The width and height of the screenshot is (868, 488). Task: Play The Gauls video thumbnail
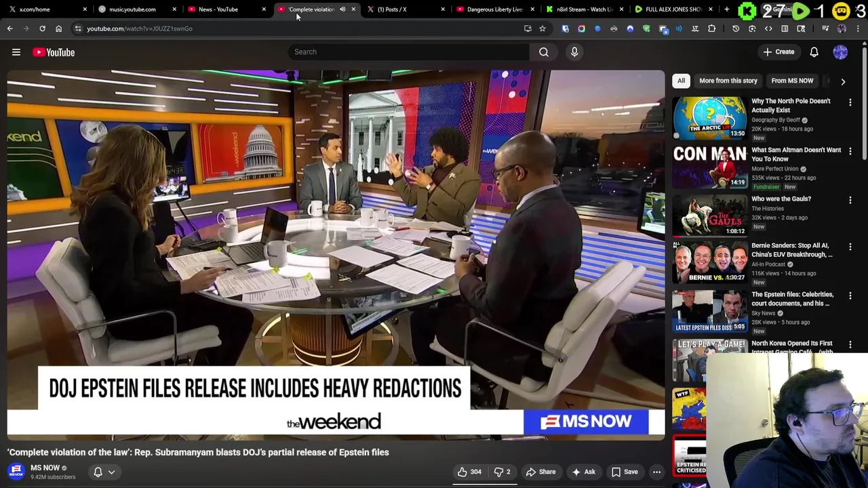tap(709, 215)
